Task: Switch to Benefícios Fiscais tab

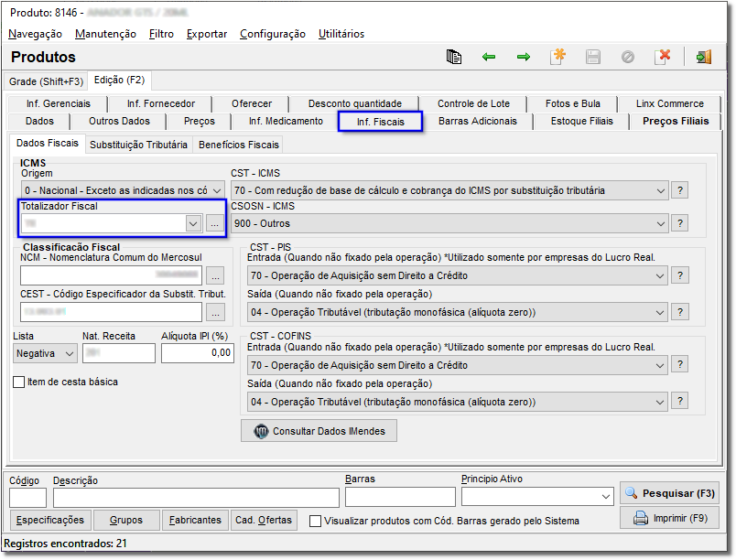Action: tap(238, 145)
